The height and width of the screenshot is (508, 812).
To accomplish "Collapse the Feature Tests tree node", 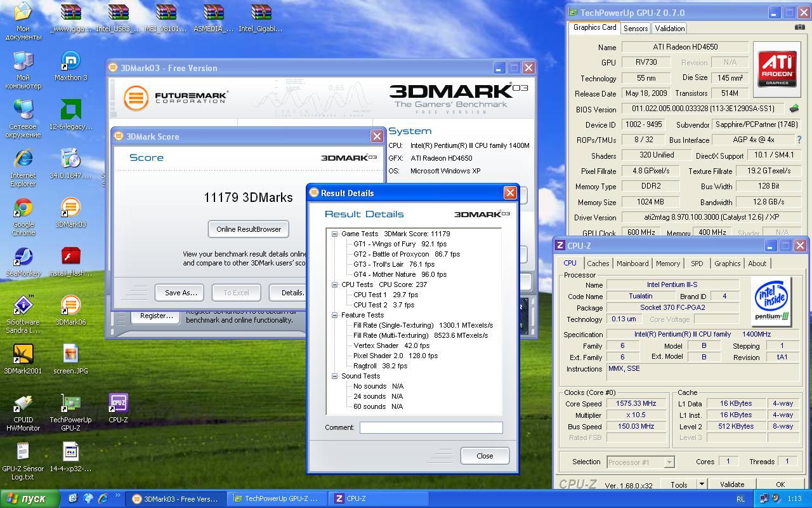I will [334, 315].
